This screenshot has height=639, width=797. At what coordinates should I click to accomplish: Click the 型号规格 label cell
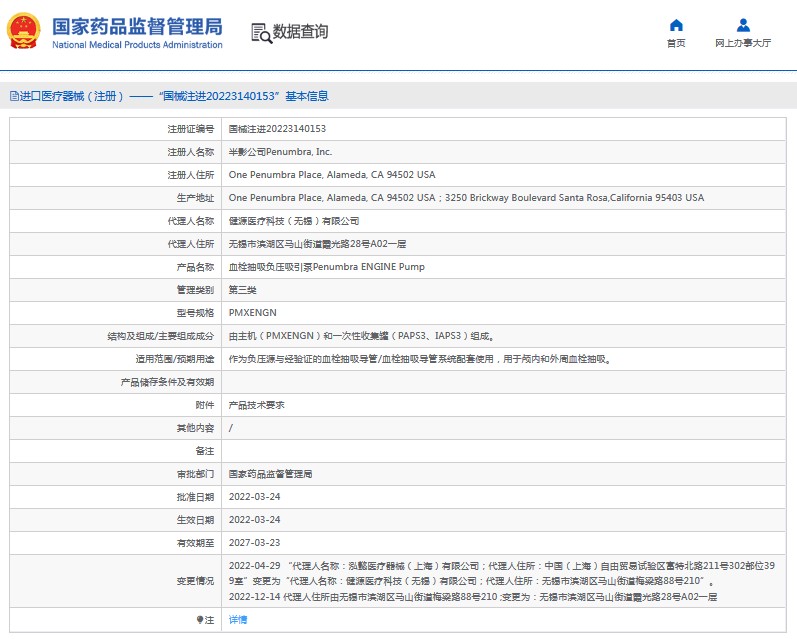pyautogui.click(x=115, y=313)
